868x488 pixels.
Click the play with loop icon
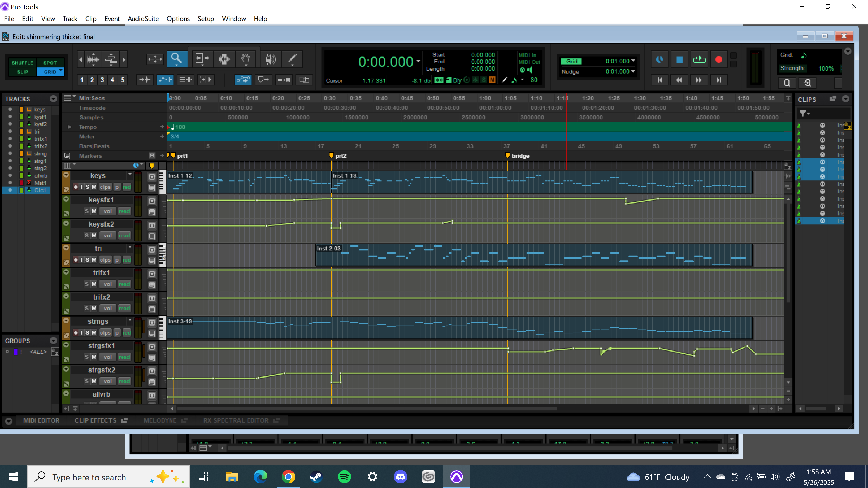699,60
